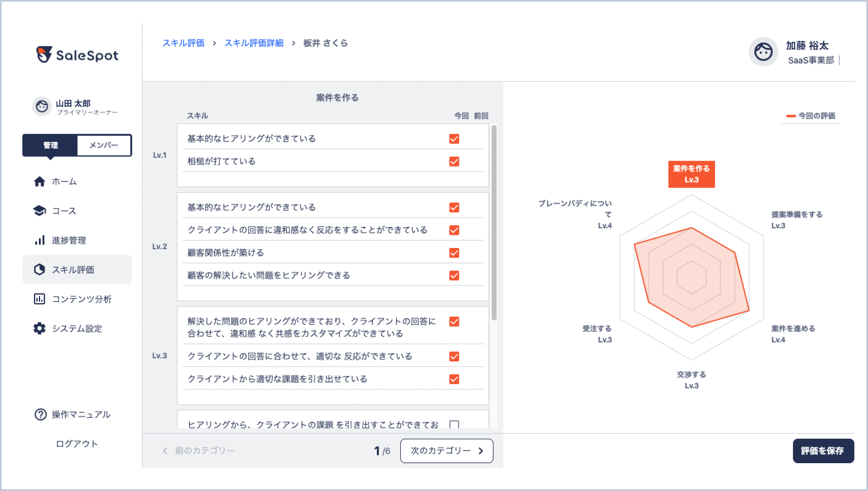The width and height of the screenshot is (868, 491).
Task: Check the unchecked ヒアリングから Lv.4 checkbox
Action: pos(454,424)
